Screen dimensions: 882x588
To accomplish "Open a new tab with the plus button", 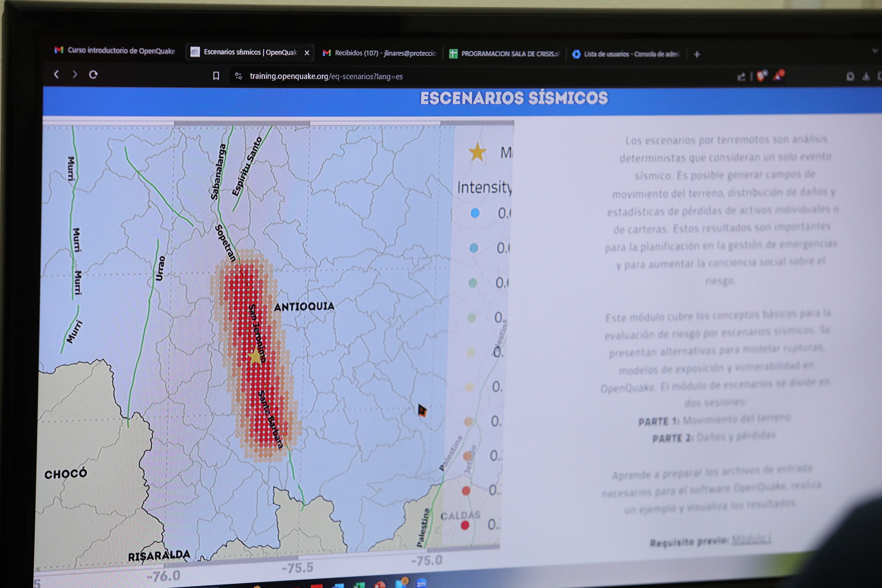I will coord(697,54).
